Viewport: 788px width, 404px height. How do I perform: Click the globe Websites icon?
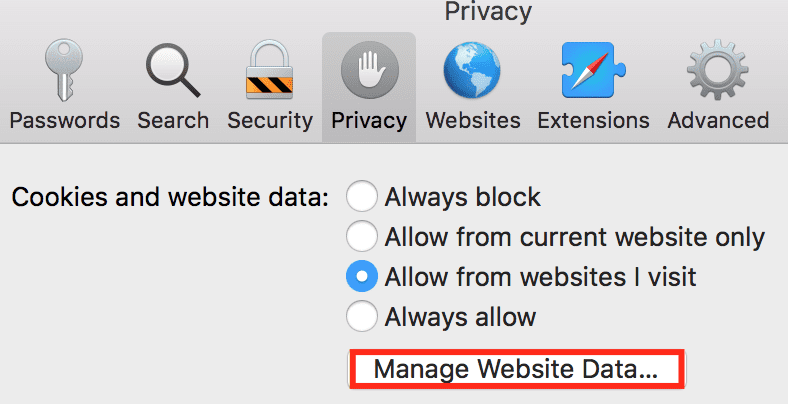pyautogui.click(x=473, y=69)
